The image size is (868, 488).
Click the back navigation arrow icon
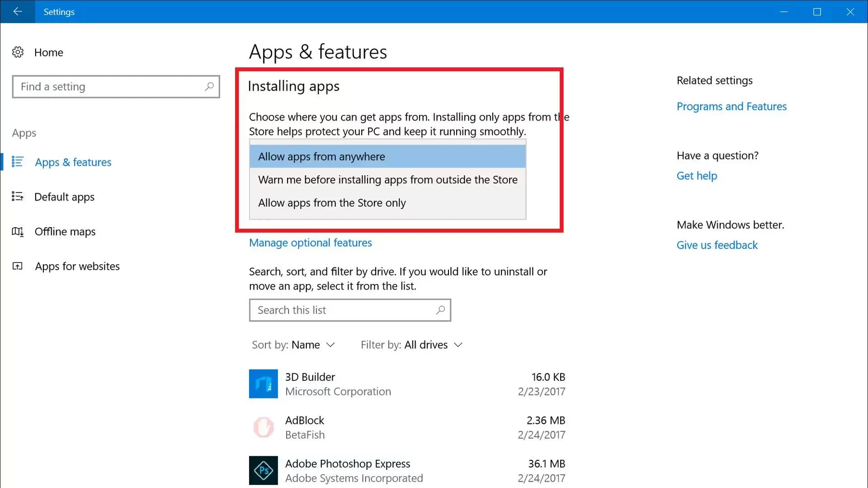tap(18, 11)
